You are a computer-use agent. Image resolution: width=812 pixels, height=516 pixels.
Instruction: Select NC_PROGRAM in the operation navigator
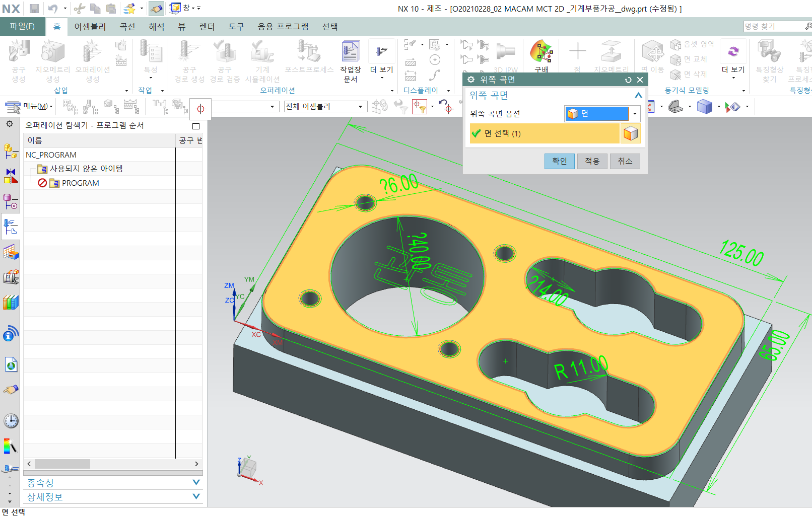click(x=51, y=155)
